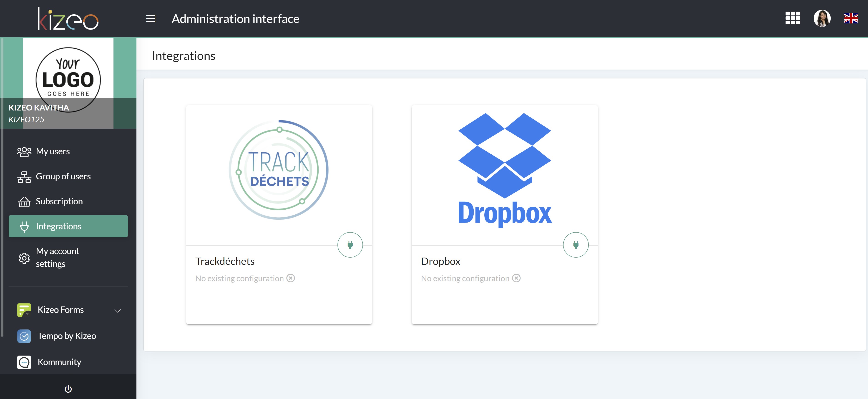This screenshot has height=399, width=868.
Task: Click 'No existing configuration' under Trackdéchets
Action: [x=239, y=278]
